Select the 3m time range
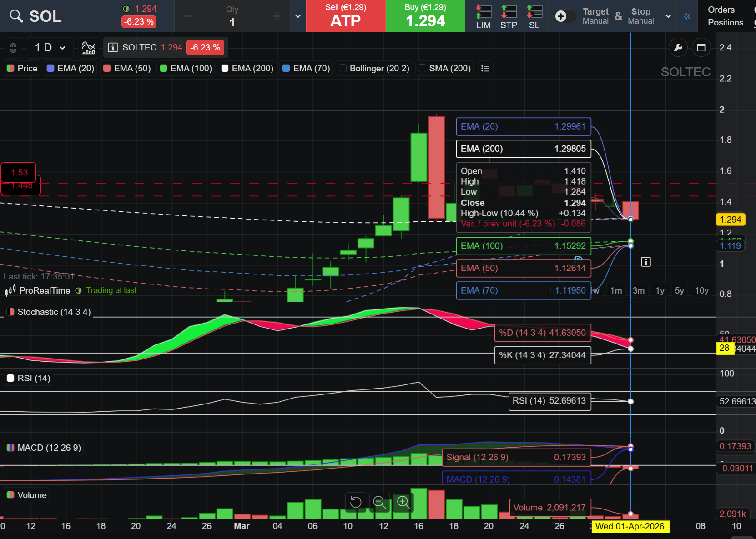This screenshot has width=756, height=539. (638, 290)
